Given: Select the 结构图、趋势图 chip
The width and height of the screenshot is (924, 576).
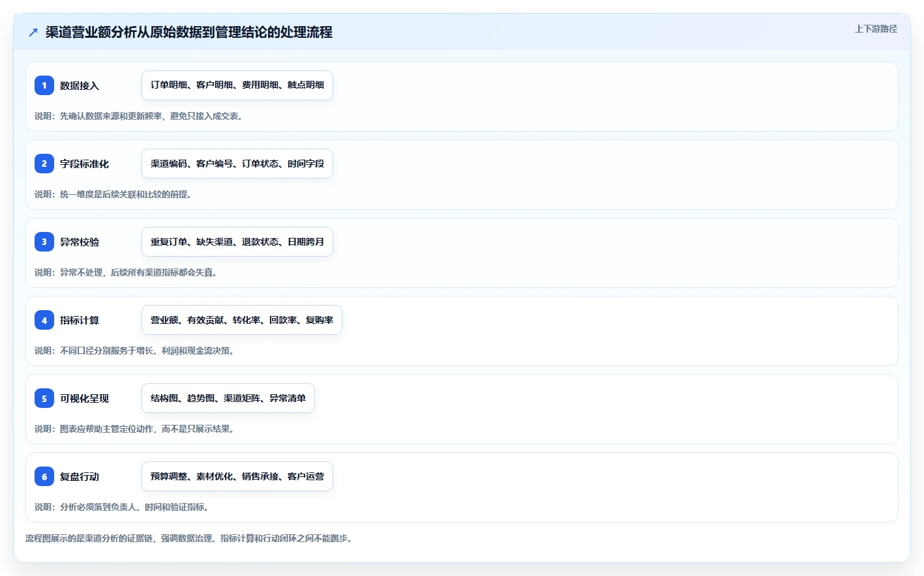Looking at the screenshot, I should point(228,398).
